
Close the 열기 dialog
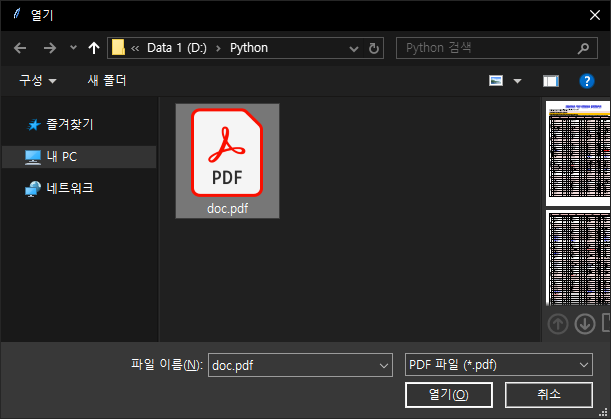595,15
